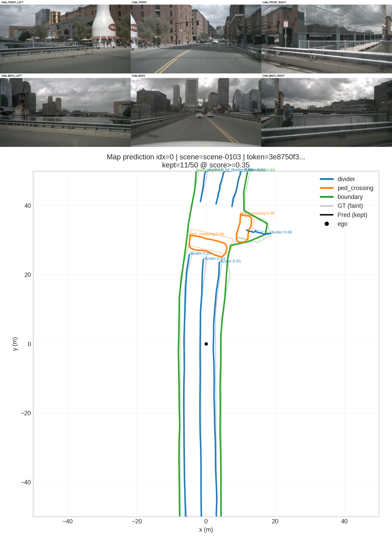Image resolution: width=392 pixels, height=540 pixels.
Task: Click the GT (faint) legend entry
Action: click(350, 206)
